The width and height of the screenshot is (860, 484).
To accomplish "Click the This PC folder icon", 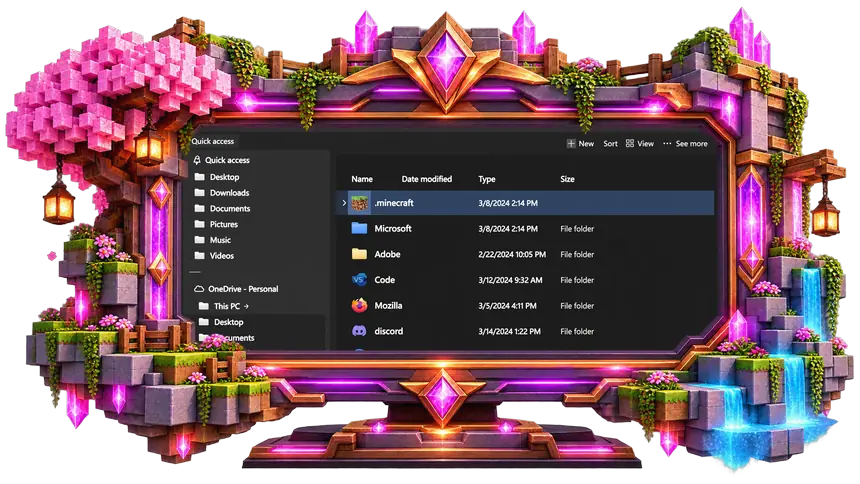I will [203, 306].
